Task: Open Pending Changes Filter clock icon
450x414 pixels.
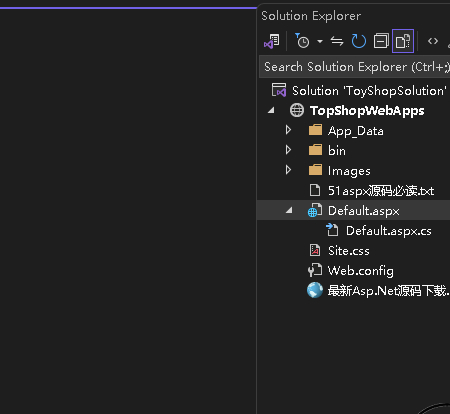Action: (x=302, y=41)
